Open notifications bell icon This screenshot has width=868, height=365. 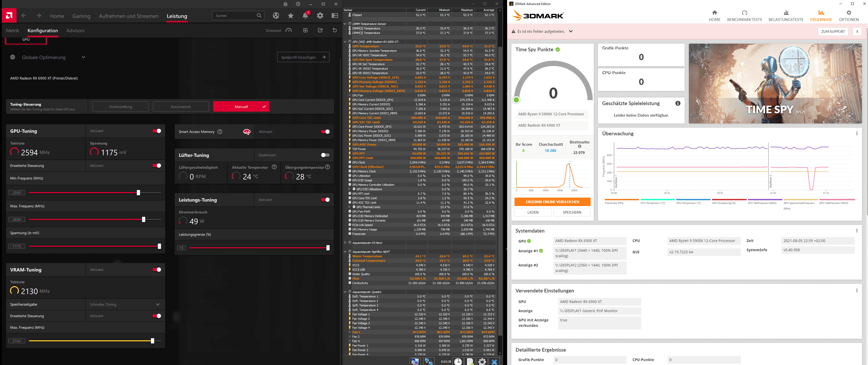tap(305, 16)
